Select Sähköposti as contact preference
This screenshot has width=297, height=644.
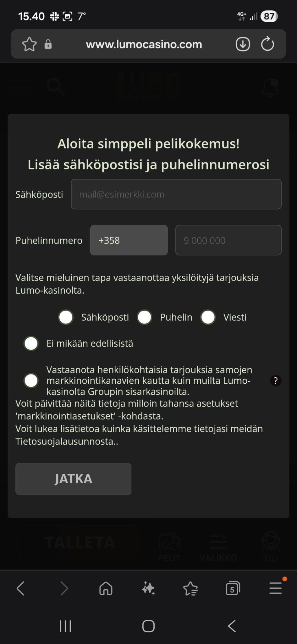click(65, 317)
